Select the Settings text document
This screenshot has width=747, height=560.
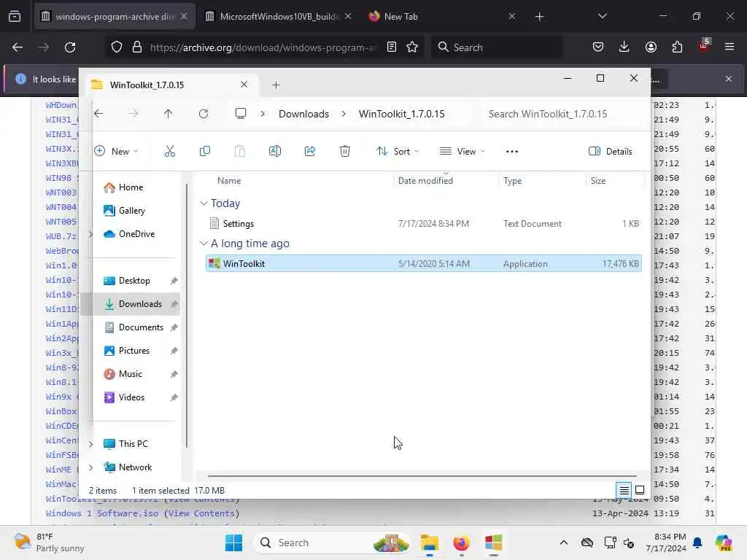click(x=424, y=224)
